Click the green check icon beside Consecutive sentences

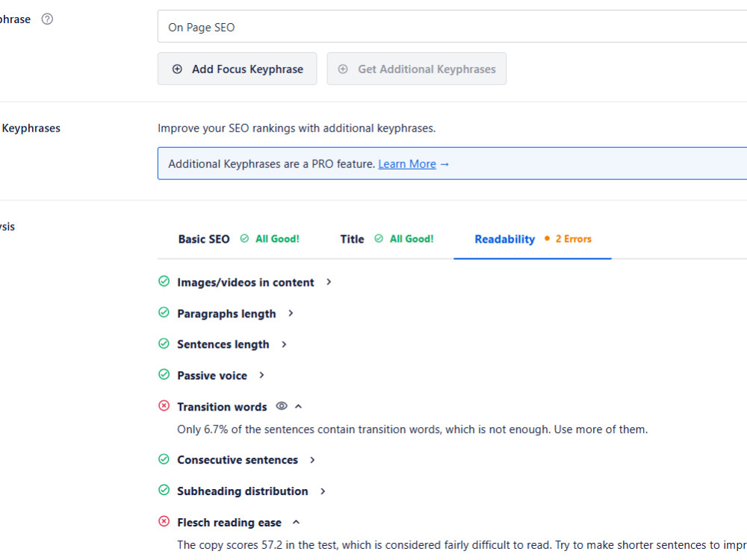pos(164,459)
